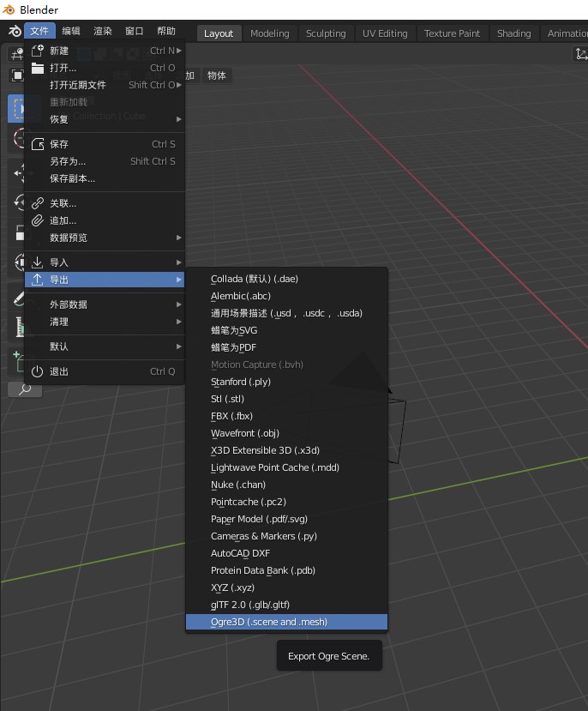Export as X3D Extensible 3D

(287, 451)
